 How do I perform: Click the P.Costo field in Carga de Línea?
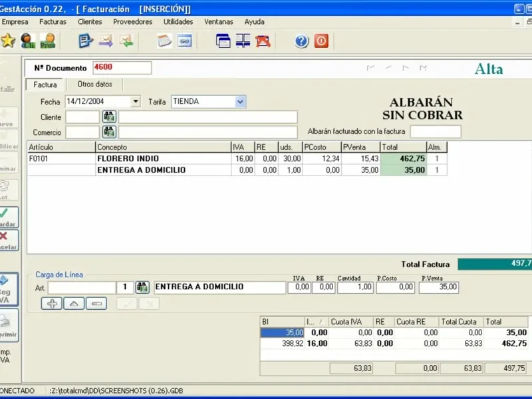(395, 287)
